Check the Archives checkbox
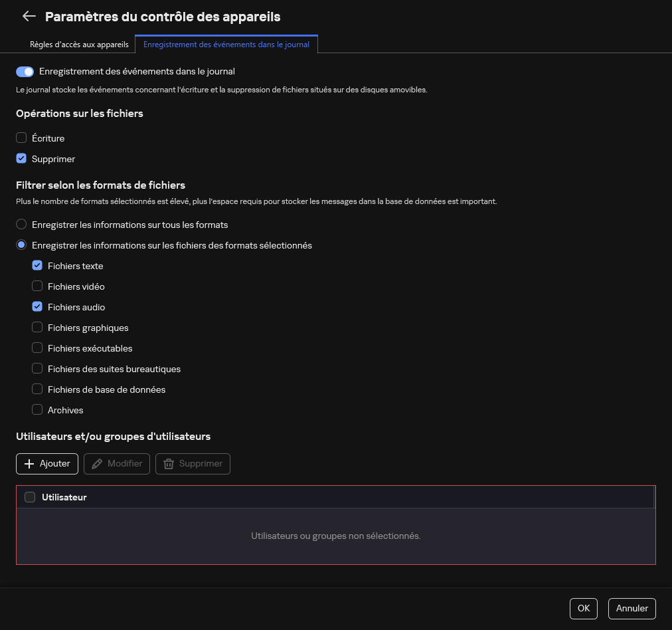 click(37, 409)
